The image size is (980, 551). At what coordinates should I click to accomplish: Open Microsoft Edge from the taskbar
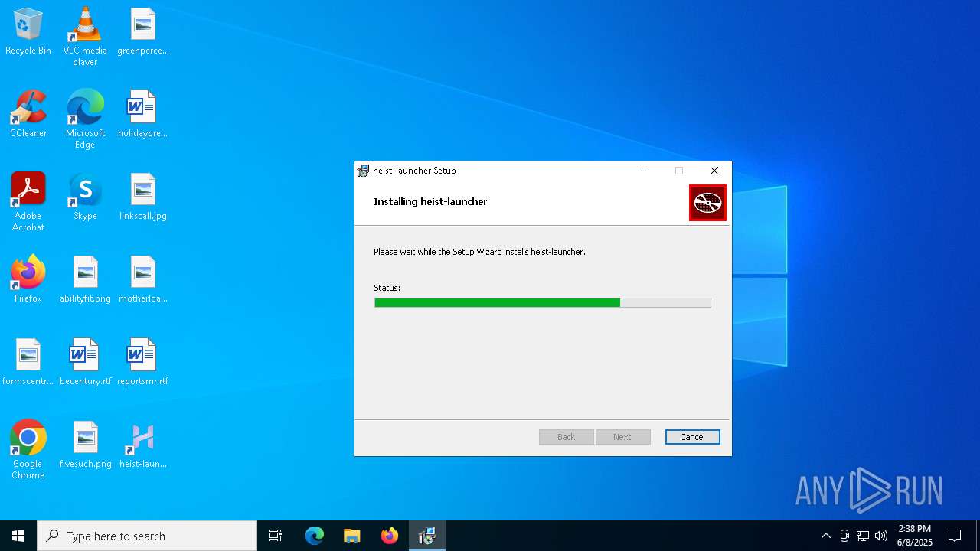pos(315,536)
